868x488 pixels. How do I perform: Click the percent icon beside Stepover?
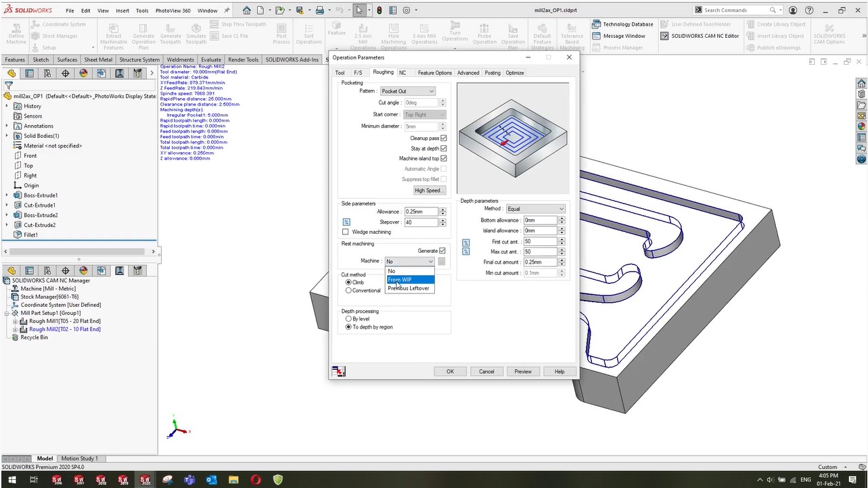[x=346, y=222]
